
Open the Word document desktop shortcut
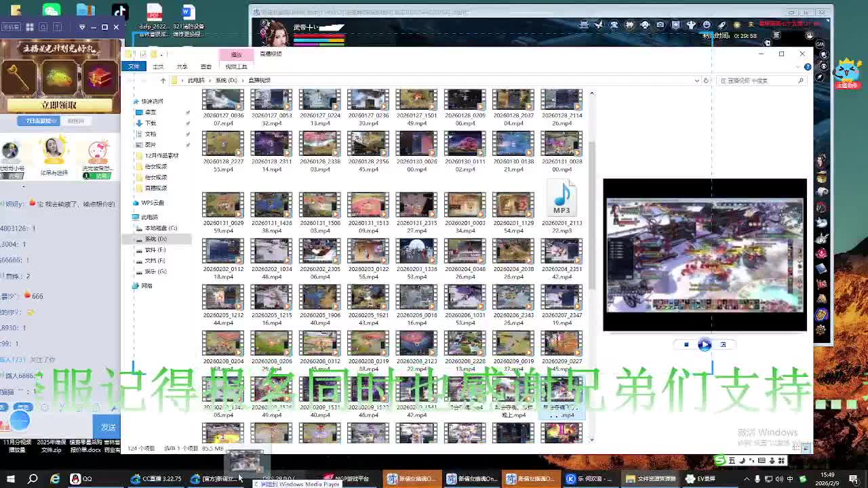[188, 19]
